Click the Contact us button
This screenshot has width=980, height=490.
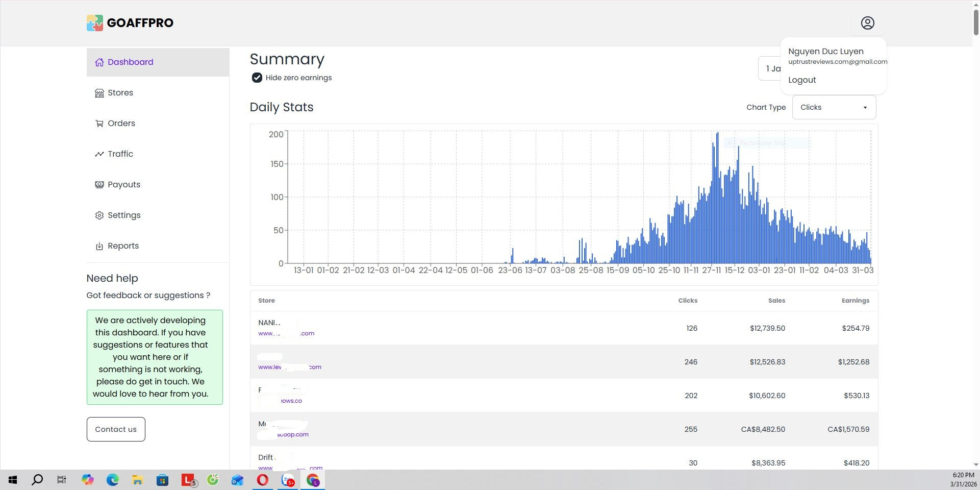[116, 429]
